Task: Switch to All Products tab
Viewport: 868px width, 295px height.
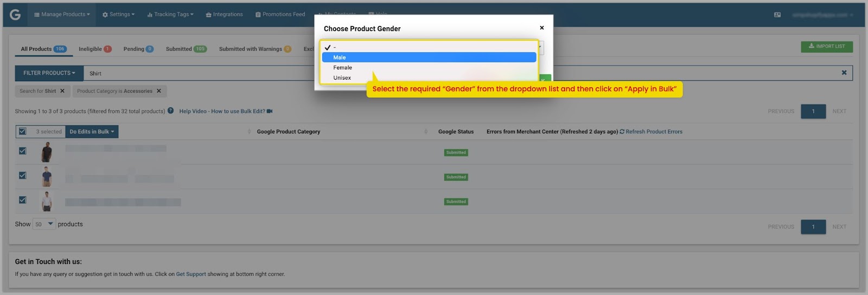Action: pos(43,49)
